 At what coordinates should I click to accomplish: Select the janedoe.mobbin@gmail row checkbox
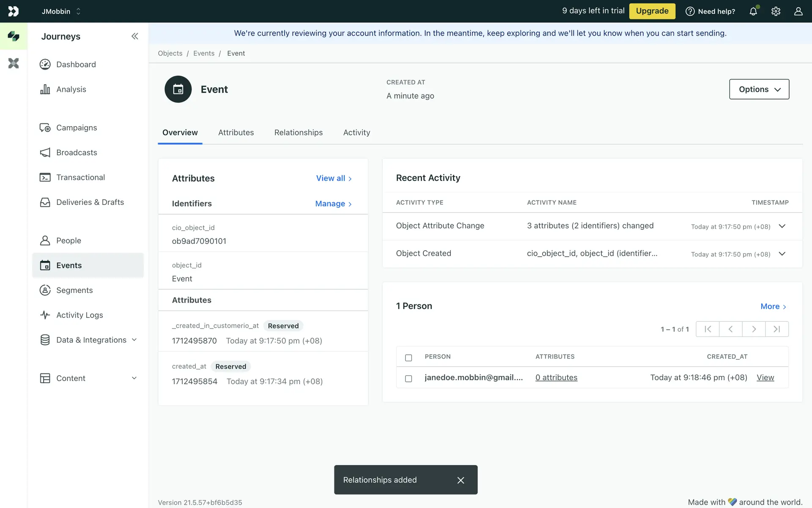click(408, 378)
